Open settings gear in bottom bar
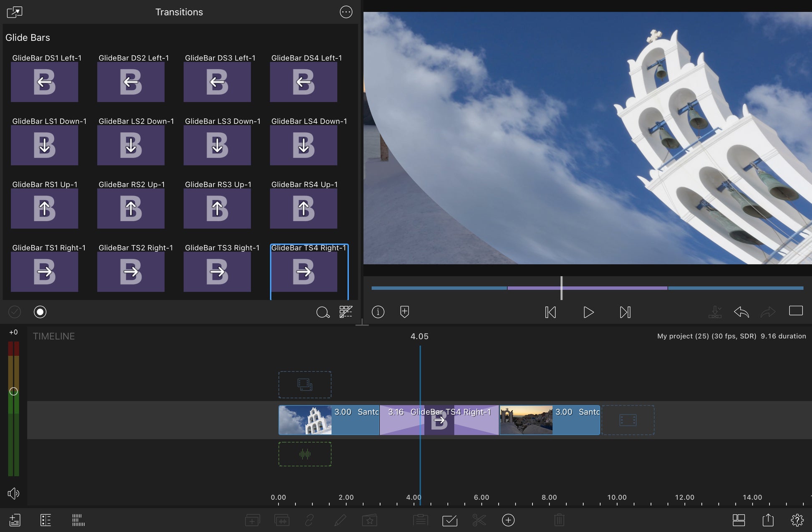This screenshot has width=812, height=532. [x=797, y=520]
